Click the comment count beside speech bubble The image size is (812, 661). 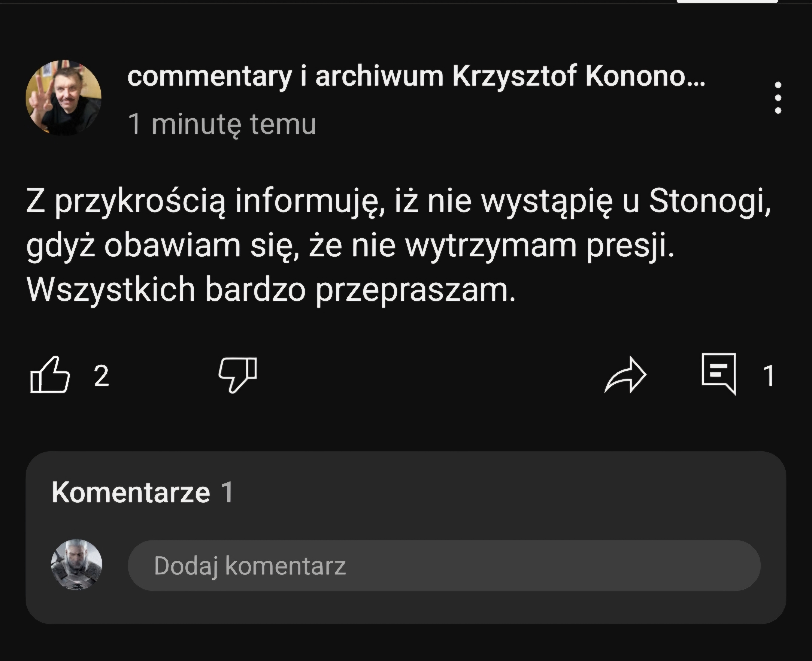[x=769, y=376]
